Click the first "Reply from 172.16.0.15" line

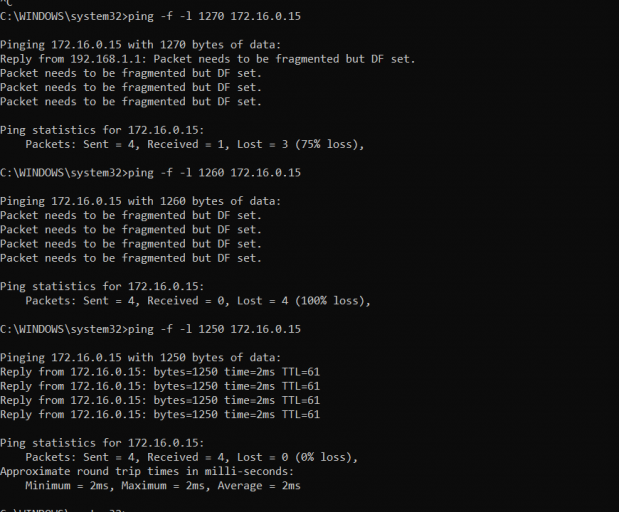(160, 372)
